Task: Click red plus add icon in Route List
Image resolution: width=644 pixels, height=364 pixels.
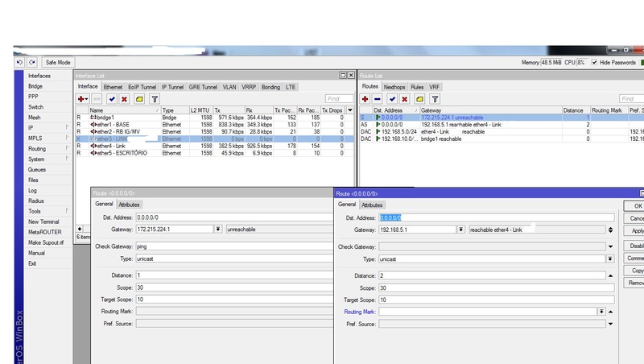Action: [365, 98]
